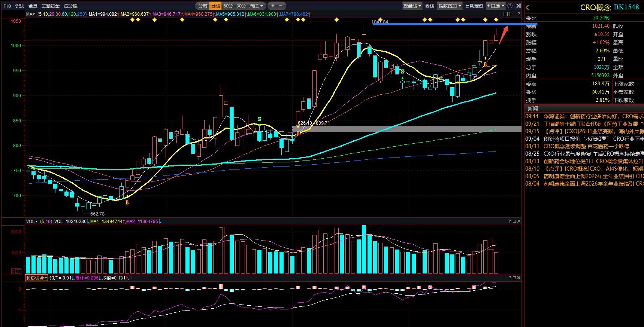The width and height of the screenshot is (644, 327).
Task: Collapse the right quote panel with arrow-bar icon
Action: click(x=518, y=6)
